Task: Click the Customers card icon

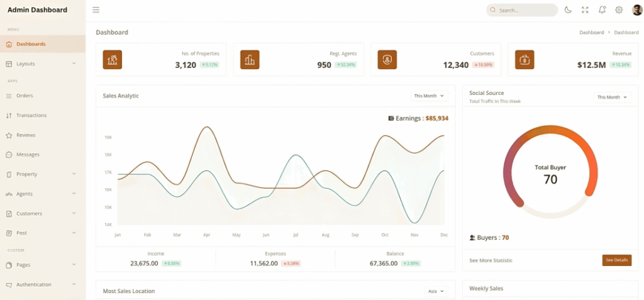Action: pos(387,60)
